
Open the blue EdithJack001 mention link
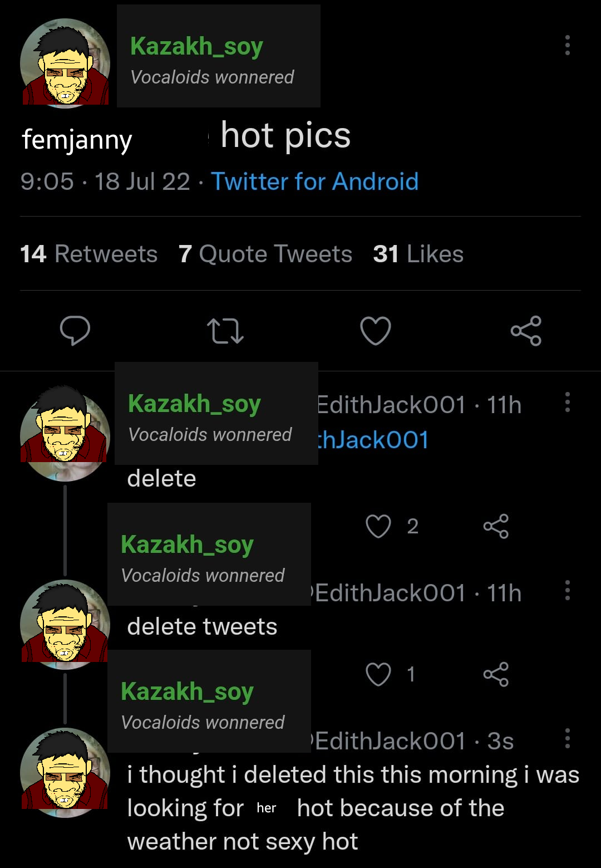tap(373, 440)
